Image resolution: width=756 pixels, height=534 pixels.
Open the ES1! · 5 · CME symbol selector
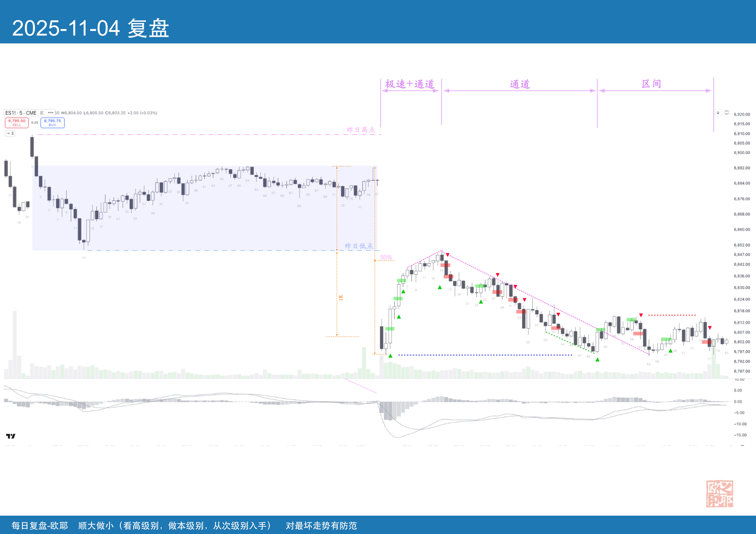coord(21,113)
